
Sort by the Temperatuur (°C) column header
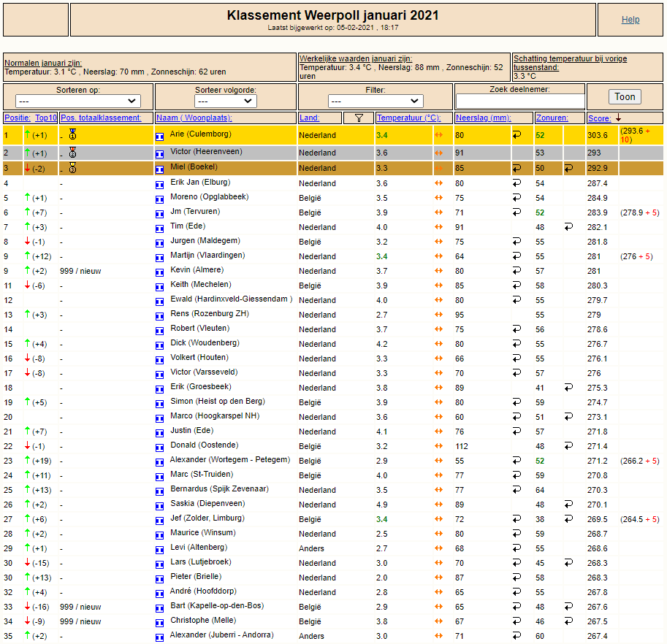(409, 118)
